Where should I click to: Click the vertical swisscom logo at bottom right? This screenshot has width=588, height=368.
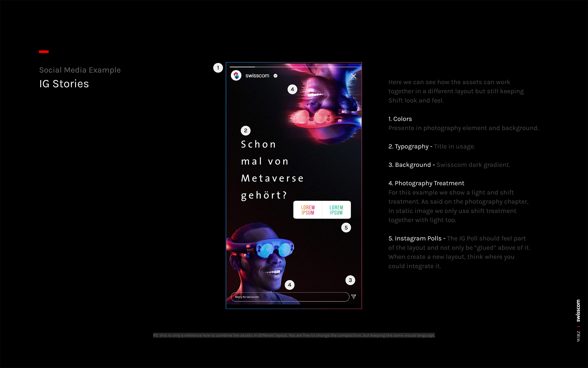pyautogui.click(x=578, y=310)
